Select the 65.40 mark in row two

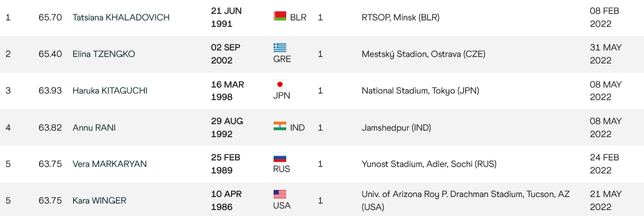click(50, 54)
